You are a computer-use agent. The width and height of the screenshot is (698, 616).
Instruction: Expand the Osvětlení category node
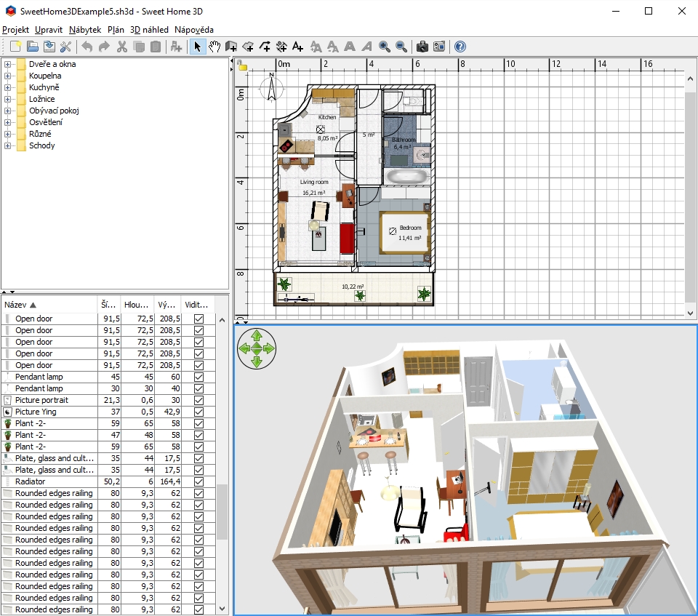(8, 122)
